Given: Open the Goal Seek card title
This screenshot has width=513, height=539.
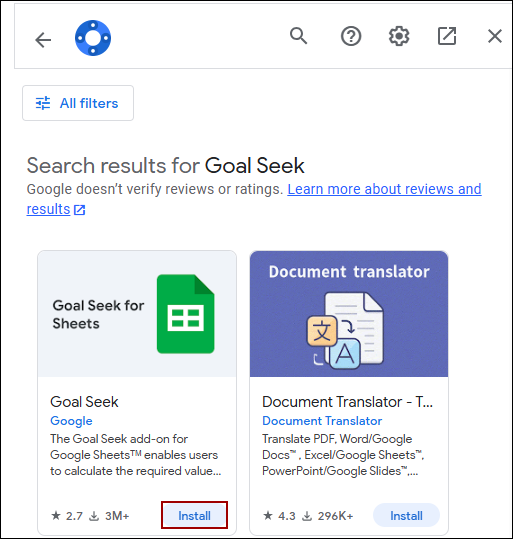Looking at the screenshot, I should pyautogui.click(x=84, y=402).
